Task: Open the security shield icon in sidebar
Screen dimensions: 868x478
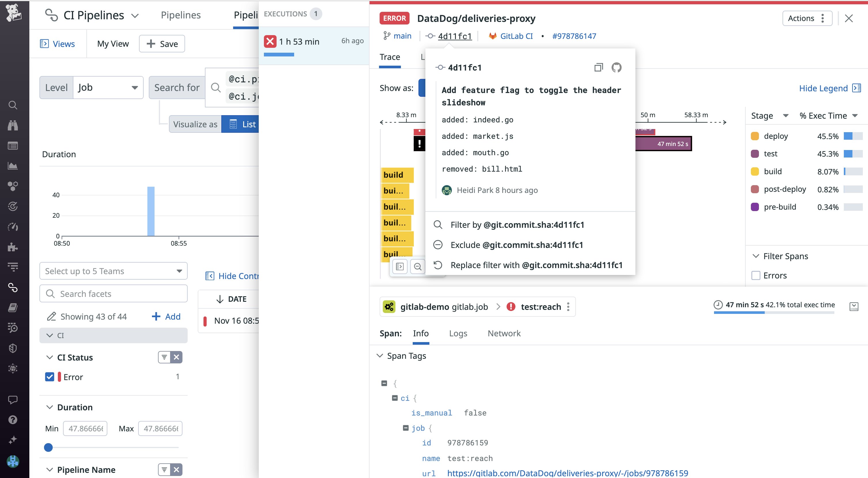Action: pyautogui.click(x=13, y=348)
